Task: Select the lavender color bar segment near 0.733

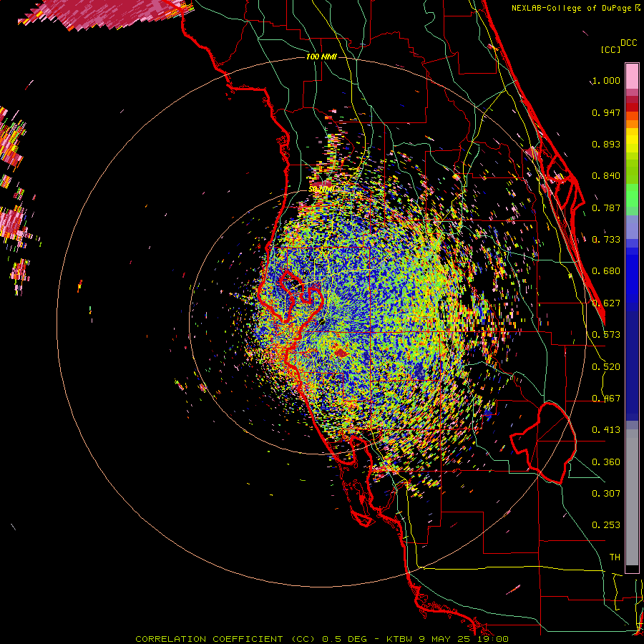Action: 632,227
